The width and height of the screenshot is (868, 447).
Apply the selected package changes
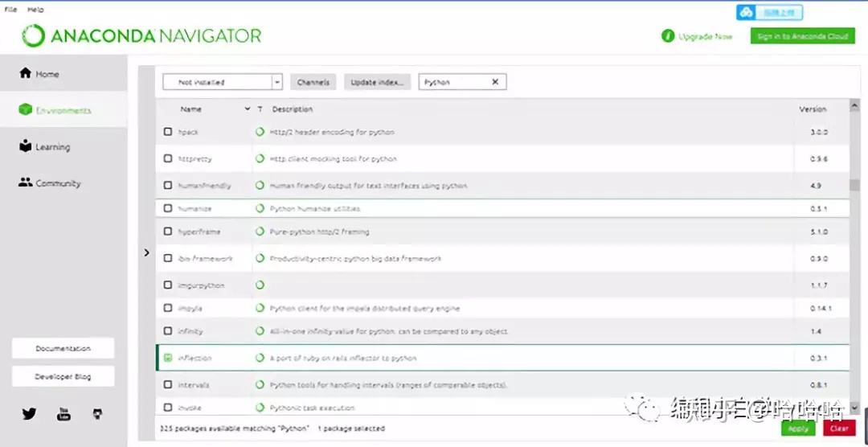798,429
